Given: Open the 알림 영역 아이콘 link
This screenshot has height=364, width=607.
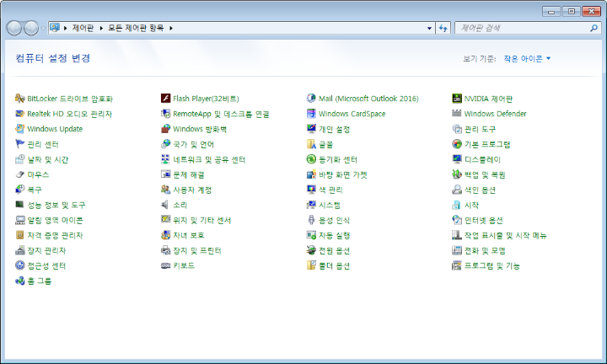Looking at the screenshot, I should click(x=55, y=220).
